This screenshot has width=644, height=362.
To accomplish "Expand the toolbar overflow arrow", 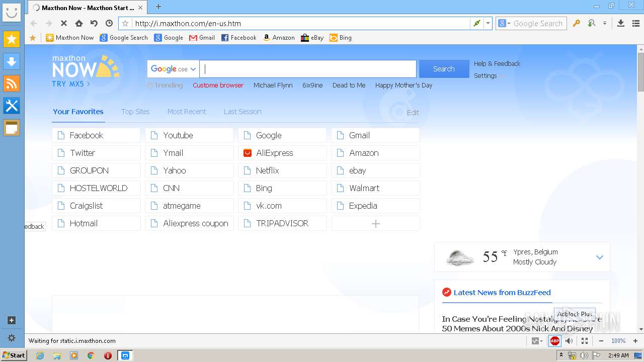I will click(x=605, y=23).
